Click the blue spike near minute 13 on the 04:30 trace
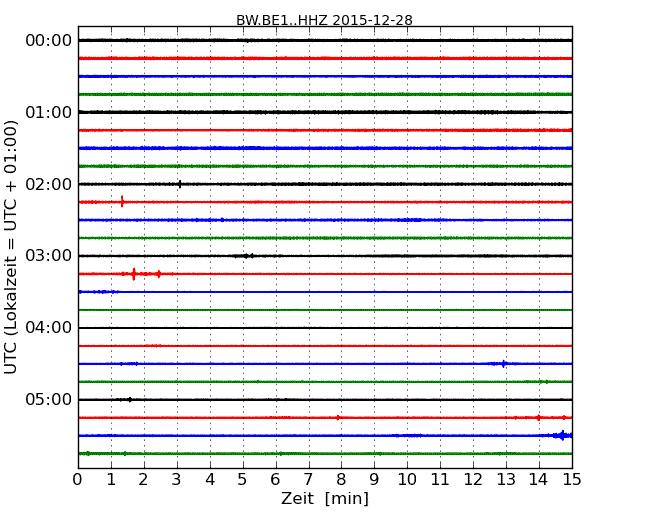650x520 pixels. [x=503, y=364]
